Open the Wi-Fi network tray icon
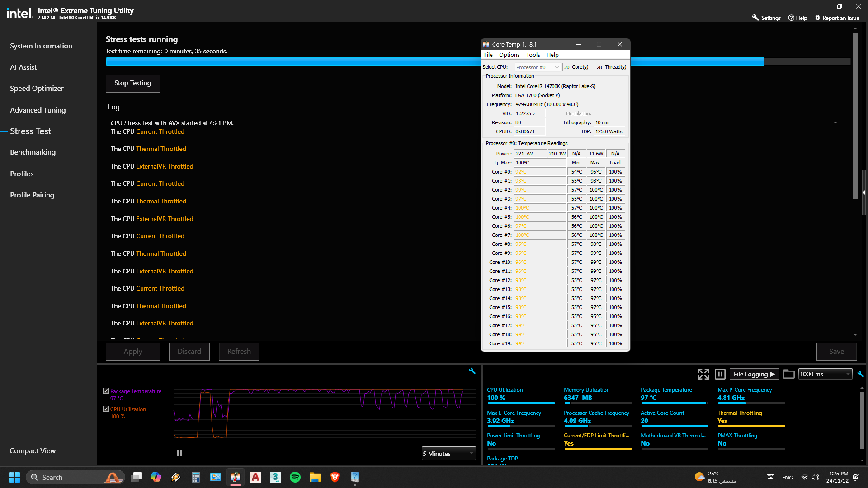This screenshot has width=868, height=488. [x=805, y=477]
